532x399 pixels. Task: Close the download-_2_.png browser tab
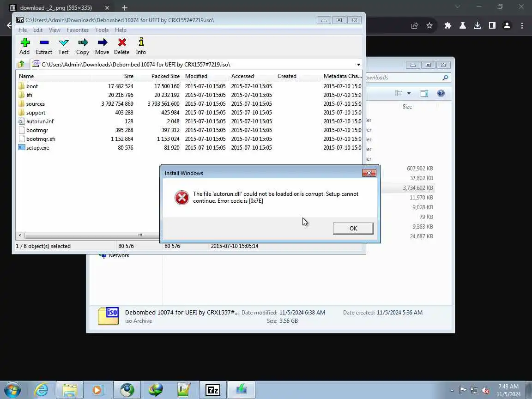click(x=107, y=7)
